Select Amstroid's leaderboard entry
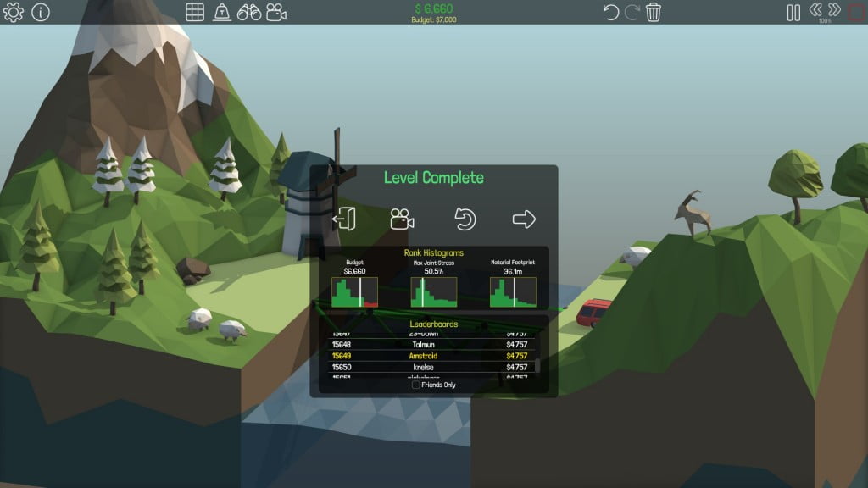This screenshot has width=868, height=488. coord(424,355)
